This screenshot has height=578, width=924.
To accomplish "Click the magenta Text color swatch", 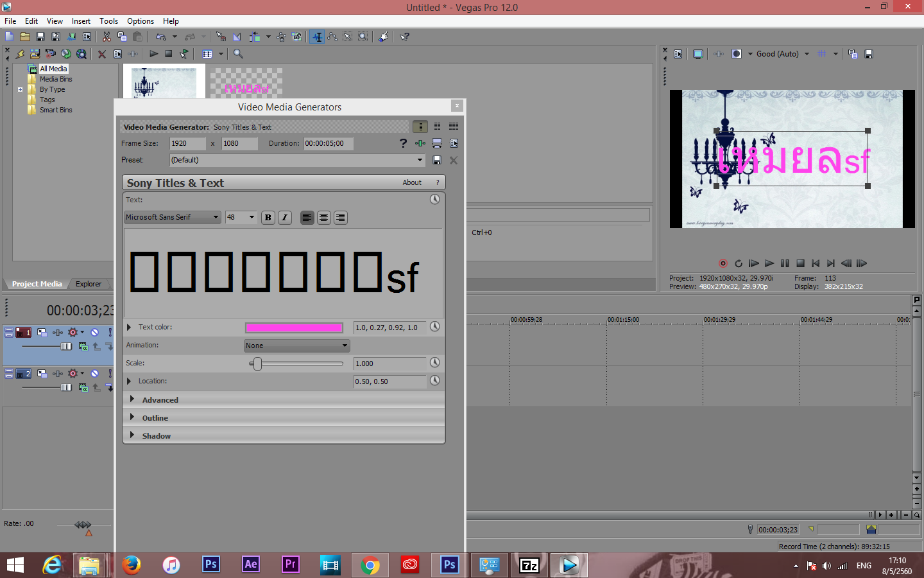I will pyautogui.click(x=294, y=328).
